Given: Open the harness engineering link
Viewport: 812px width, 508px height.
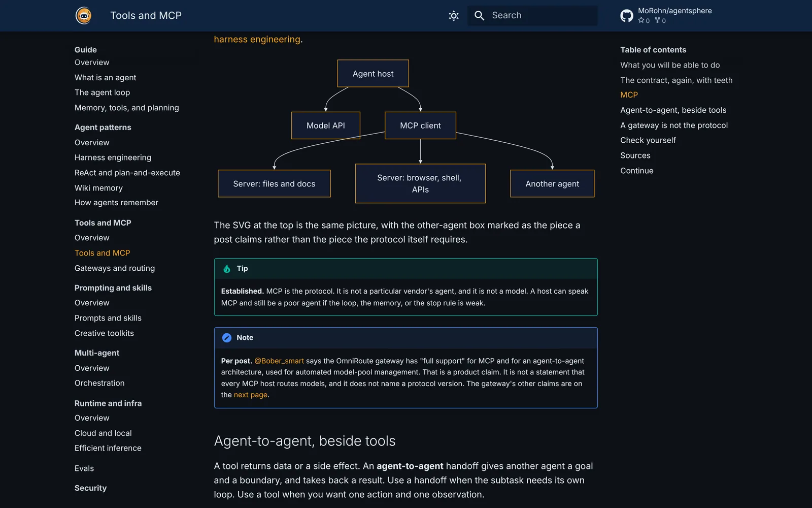Looking at the screenshot, I should pyautogui.click(x=257, y=39).
